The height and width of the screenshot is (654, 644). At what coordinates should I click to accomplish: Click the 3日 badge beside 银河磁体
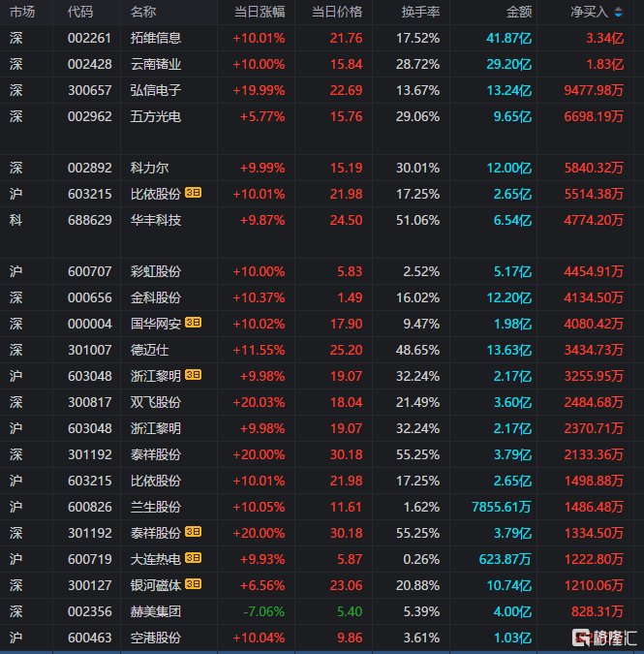tap(193, 584)
